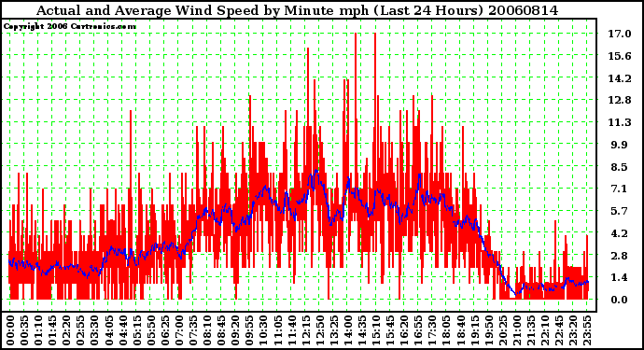Click the 12:15 time axis label

[305, 330]
